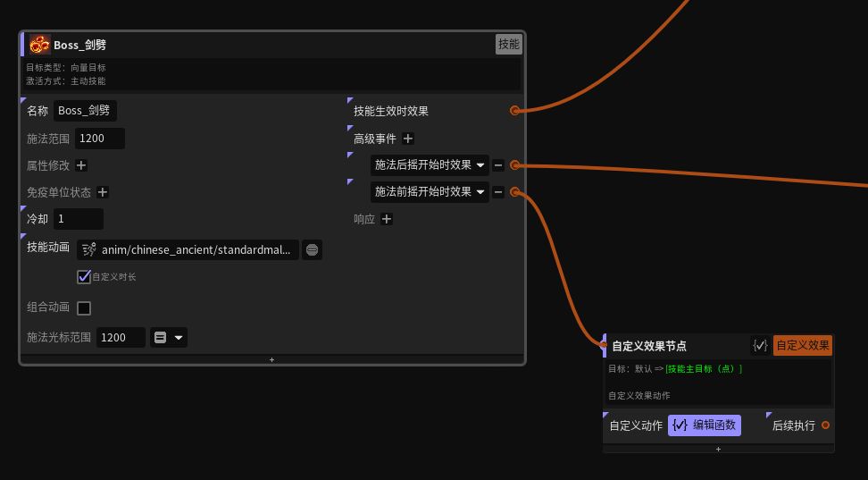Click the 技能 tag on node header
This screenshot has width=868, height=480.
(509, 45)
